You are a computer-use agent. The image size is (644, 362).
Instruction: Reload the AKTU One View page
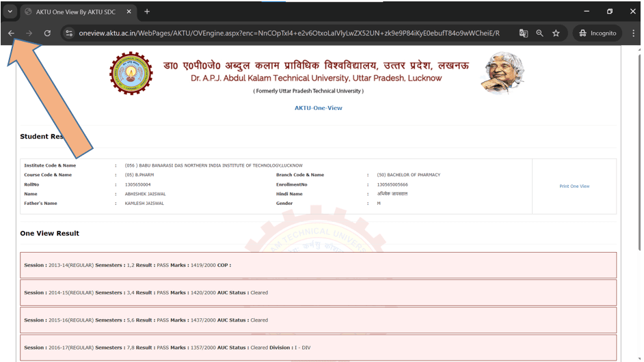pos(47,33)
